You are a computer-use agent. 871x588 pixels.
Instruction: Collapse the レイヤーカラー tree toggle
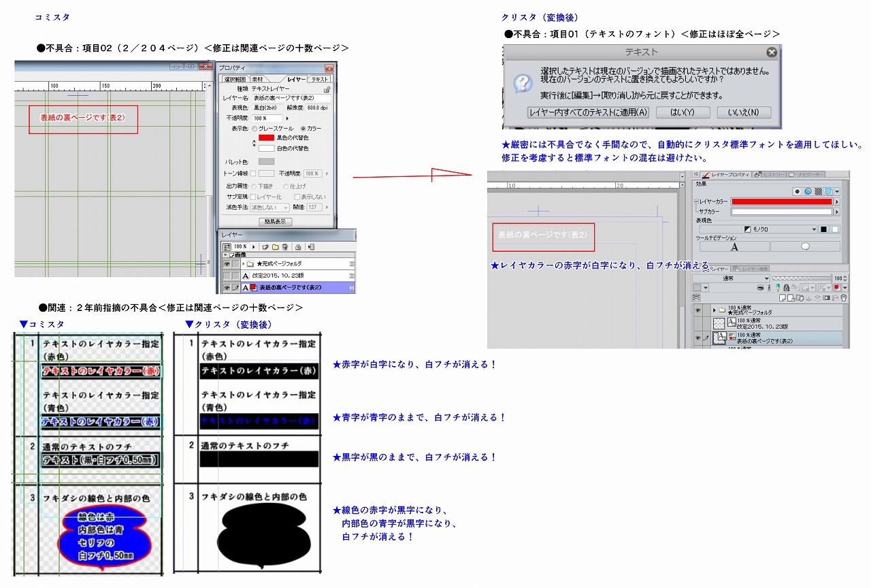coord(696,202)
